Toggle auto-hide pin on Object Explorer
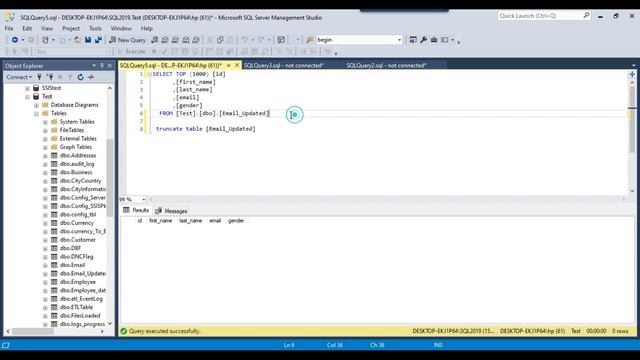Viewport: 640px width, 360px height. click(x=102, y=66)
